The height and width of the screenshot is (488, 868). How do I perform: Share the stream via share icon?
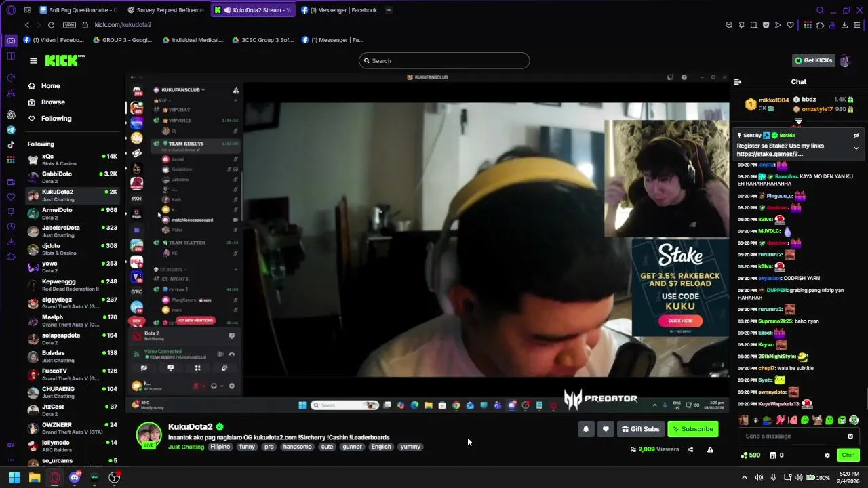point(690,449)
